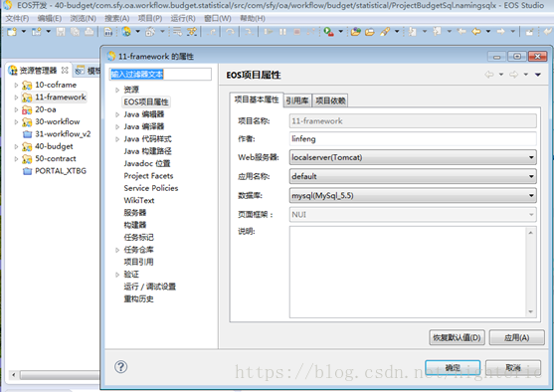Select 10-coframe project in resource explorer

click(56, 85)
